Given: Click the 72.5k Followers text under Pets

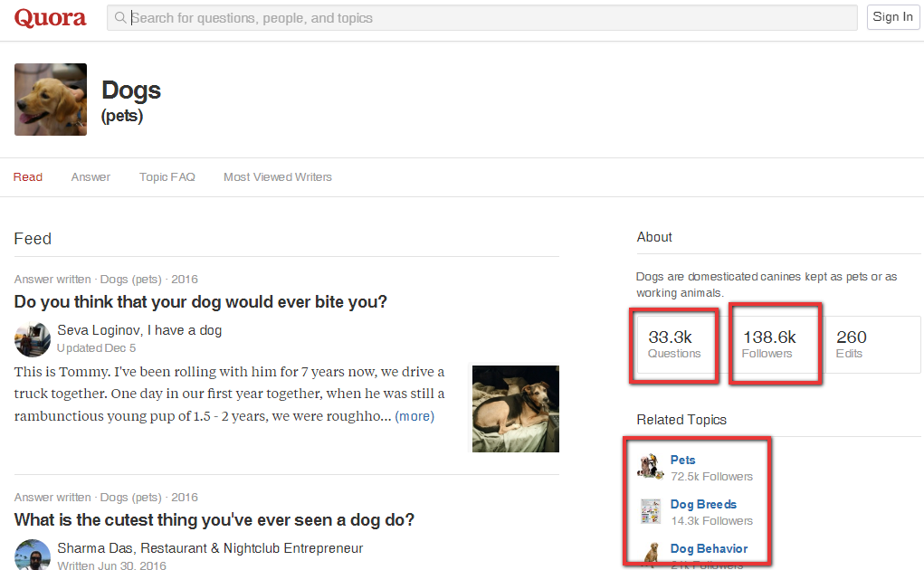Looking at the screenshot, I should point(711,477).
